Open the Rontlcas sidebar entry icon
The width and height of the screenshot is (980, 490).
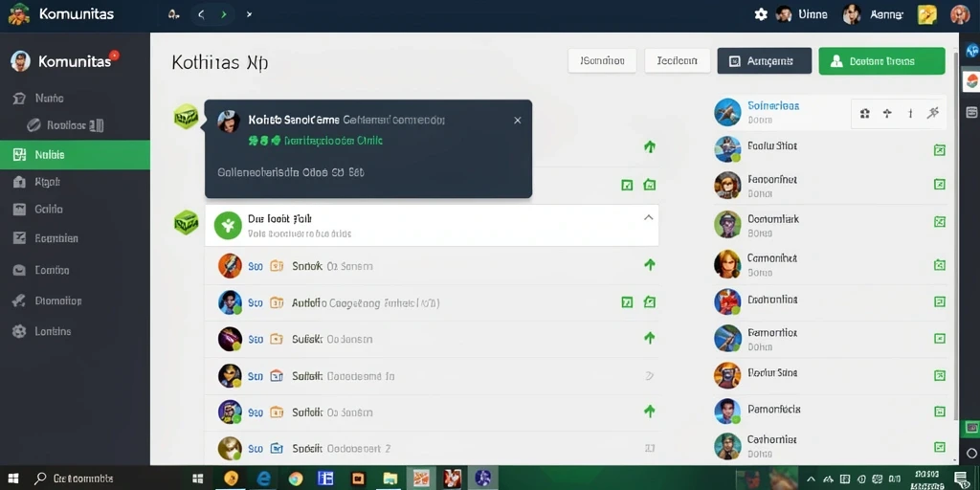(33, 125)
